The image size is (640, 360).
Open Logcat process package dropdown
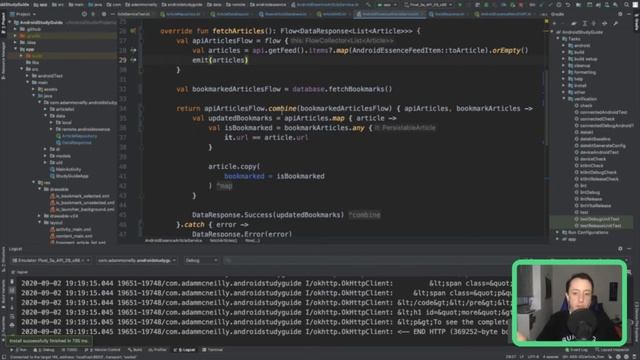(x=137, y=260)
